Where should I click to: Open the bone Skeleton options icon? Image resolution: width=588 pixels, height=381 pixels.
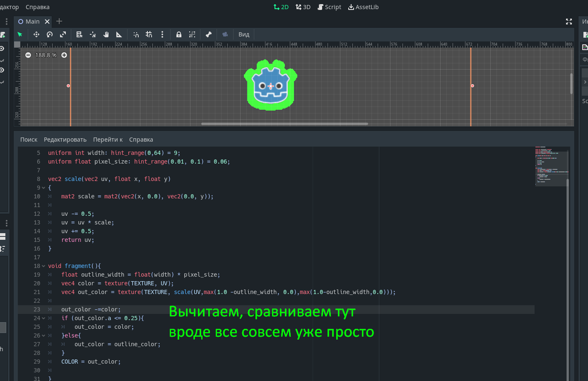[x=209, y=34]
